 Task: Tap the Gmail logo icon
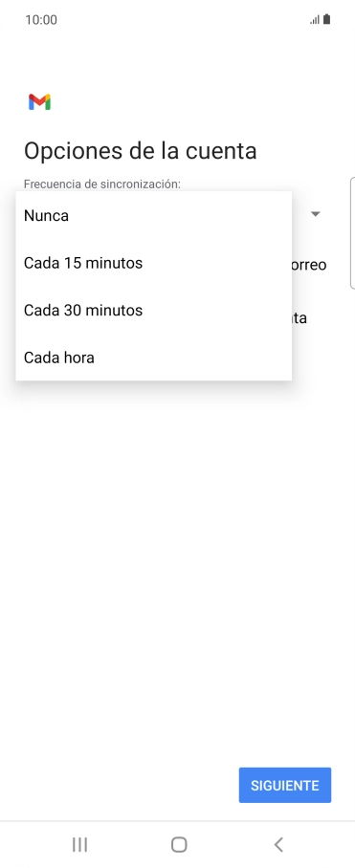[39, 102]
